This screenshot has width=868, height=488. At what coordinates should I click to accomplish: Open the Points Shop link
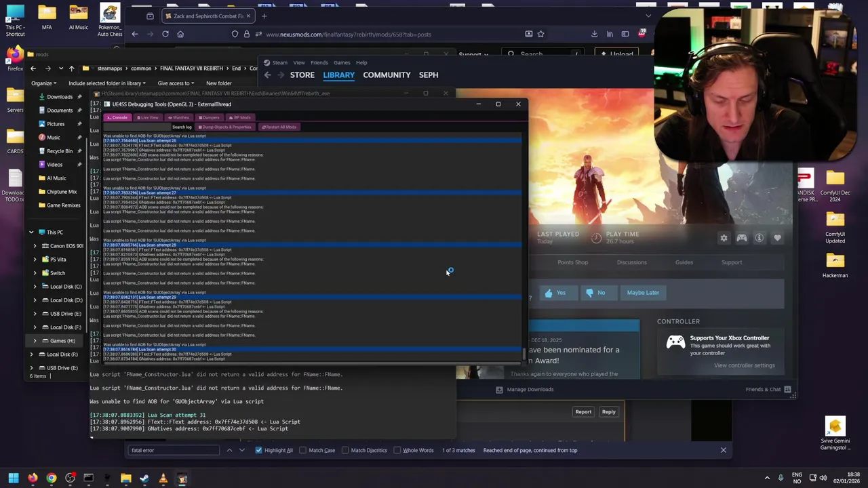click(572, 262)
